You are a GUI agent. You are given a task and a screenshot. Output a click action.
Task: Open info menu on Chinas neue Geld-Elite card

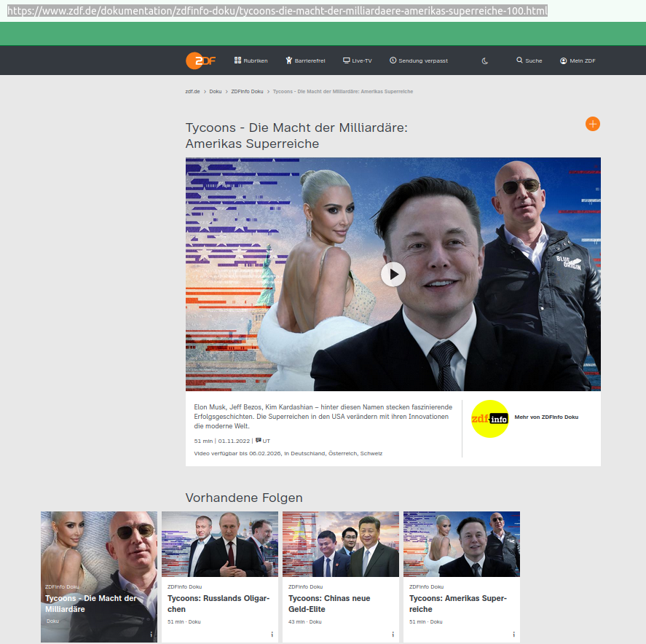[393, 634]
